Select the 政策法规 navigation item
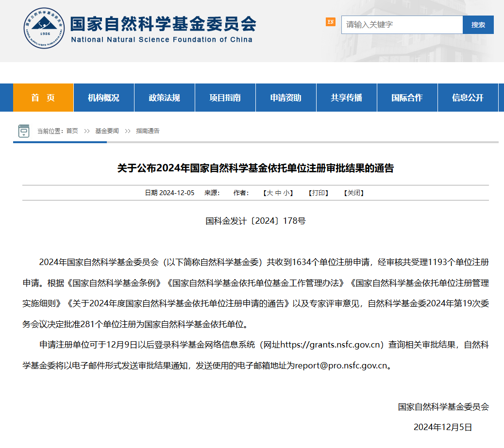Image resolution: width=504 pixels, height=448 pixels. point(164,98)
